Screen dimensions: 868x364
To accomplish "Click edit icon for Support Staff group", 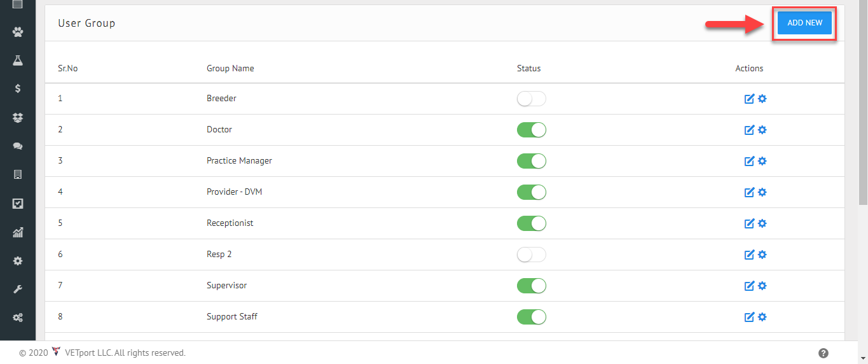I will coord(749,317).
